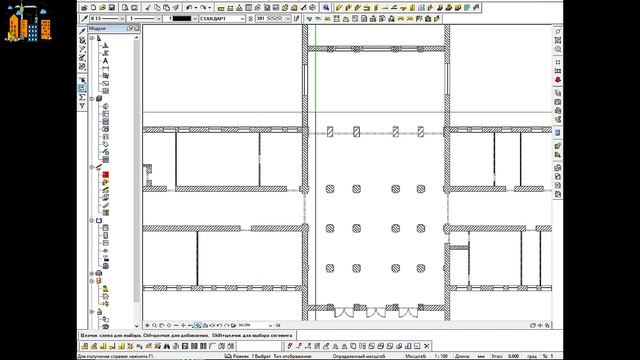Viewport: 640px width, 360px height.
Task: Click the Redo arrow icon
Action: click(x=203, y=7)
